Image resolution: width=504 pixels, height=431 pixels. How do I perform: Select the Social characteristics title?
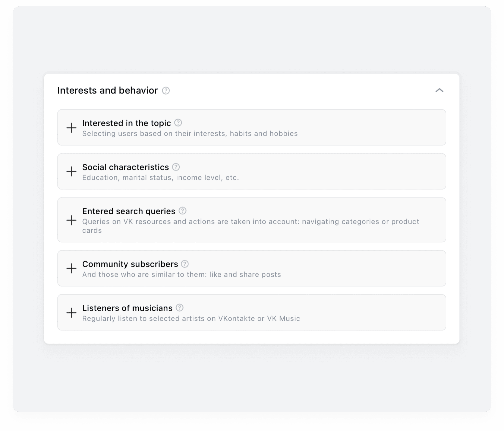[126, 167]
